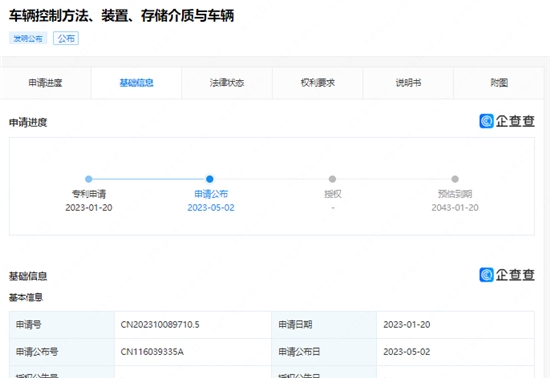Select the 授权 timeline dot
550x378 pixels.
pos(332,179)
